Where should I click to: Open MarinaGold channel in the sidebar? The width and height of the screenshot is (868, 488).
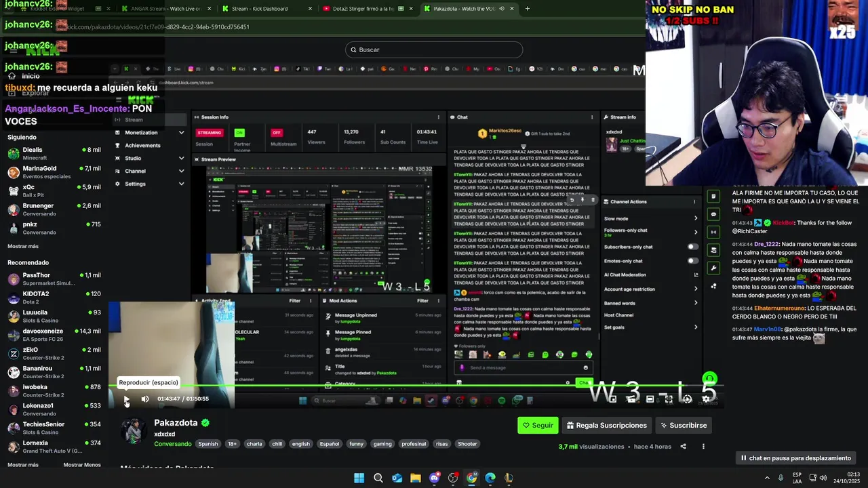point(54,172)
